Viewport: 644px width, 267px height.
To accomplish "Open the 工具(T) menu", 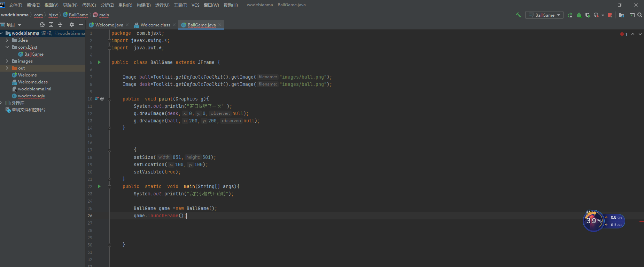I will 180,5.
